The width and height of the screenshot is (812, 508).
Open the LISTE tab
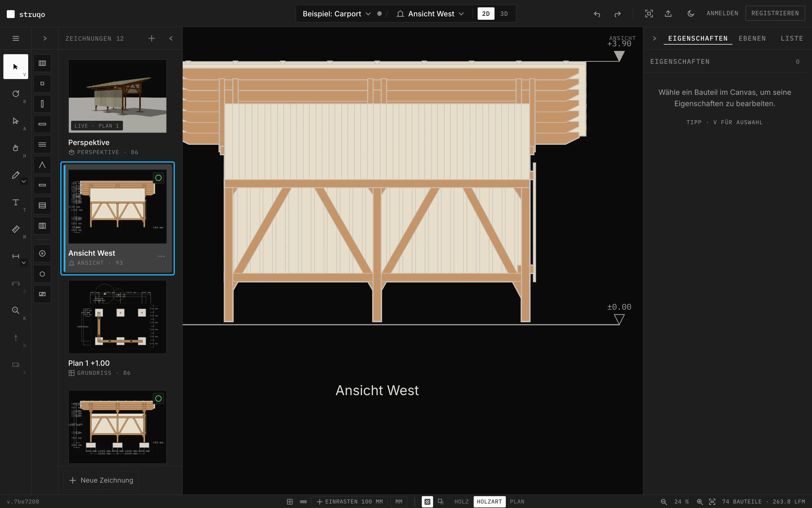pyautogui.click(x=792, y=38)
